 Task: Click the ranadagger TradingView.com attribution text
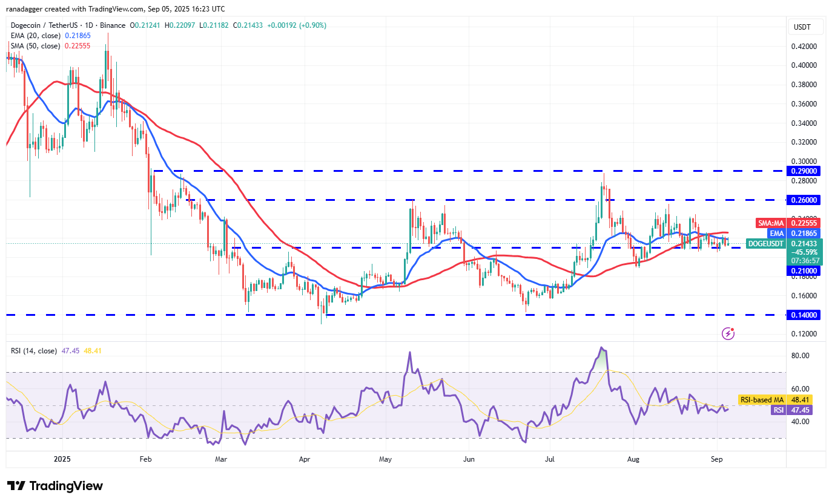(115, 8)
